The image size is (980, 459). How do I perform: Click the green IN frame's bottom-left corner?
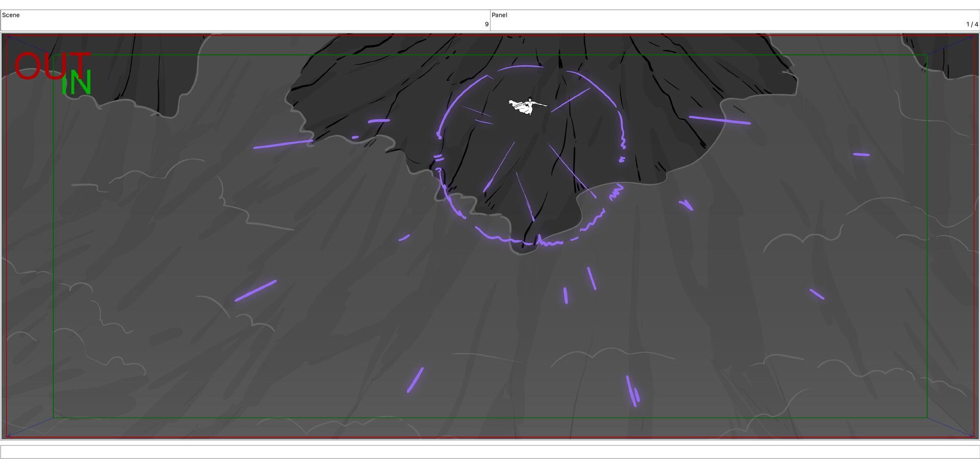tap(54, 418)
